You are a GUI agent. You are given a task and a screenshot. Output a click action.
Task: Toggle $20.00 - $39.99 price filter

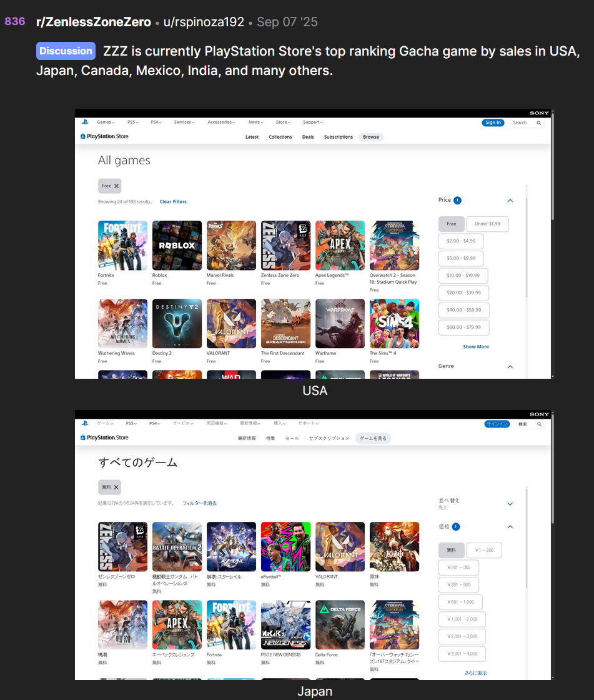click(x=463, y=293)
